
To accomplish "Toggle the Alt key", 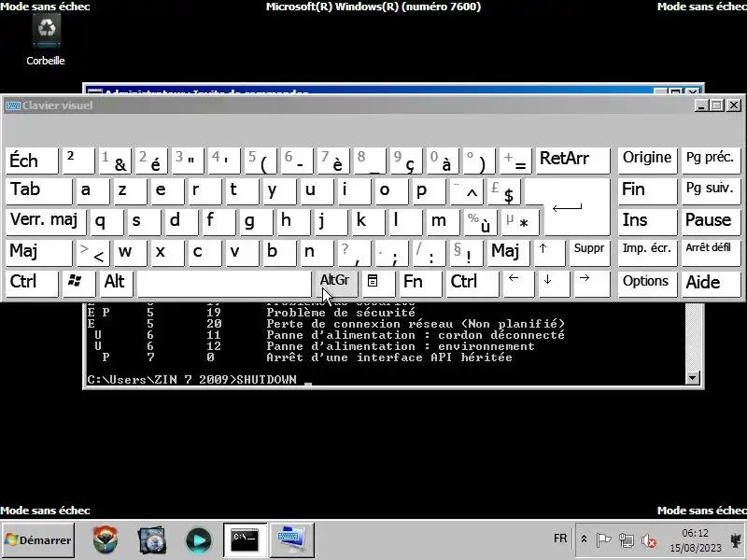I will 116,283.
